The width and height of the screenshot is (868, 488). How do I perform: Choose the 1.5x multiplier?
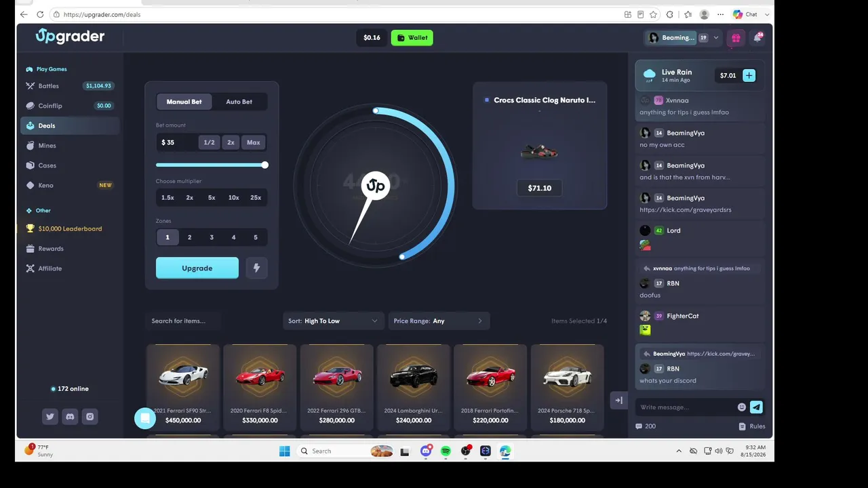coord(167,197)
